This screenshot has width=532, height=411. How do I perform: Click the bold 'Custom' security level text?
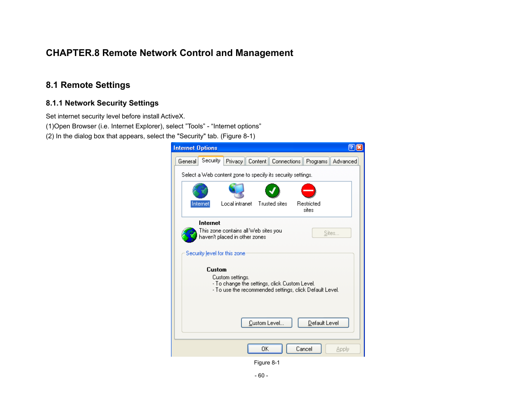[x=216, y=270]
